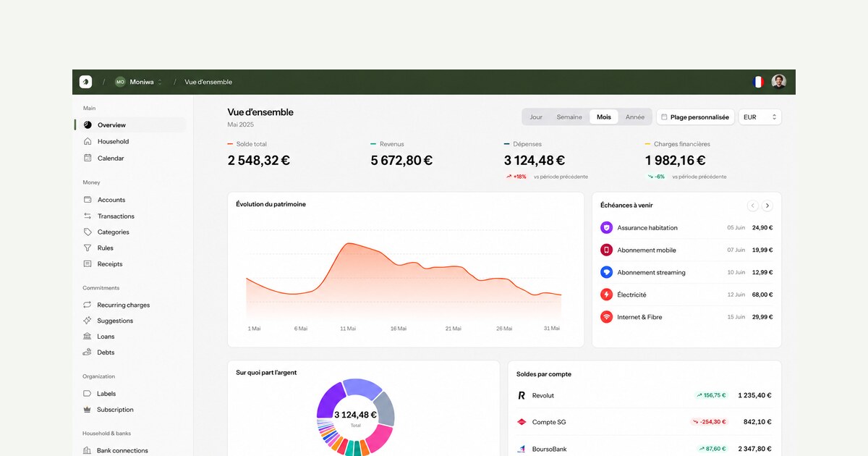Click the Électricité lightning icon

click(x=606, y=295)
